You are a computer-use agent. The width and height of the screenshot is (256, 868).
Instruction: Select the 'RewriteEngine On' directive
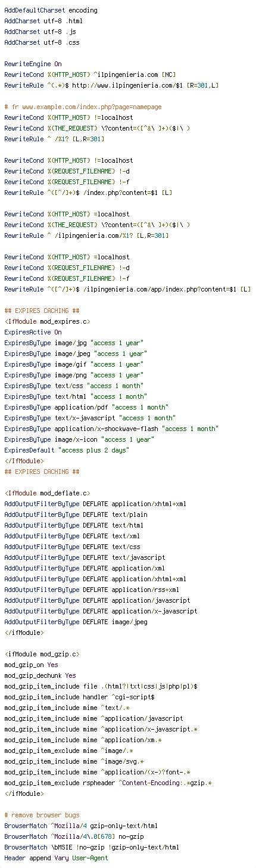33,64
